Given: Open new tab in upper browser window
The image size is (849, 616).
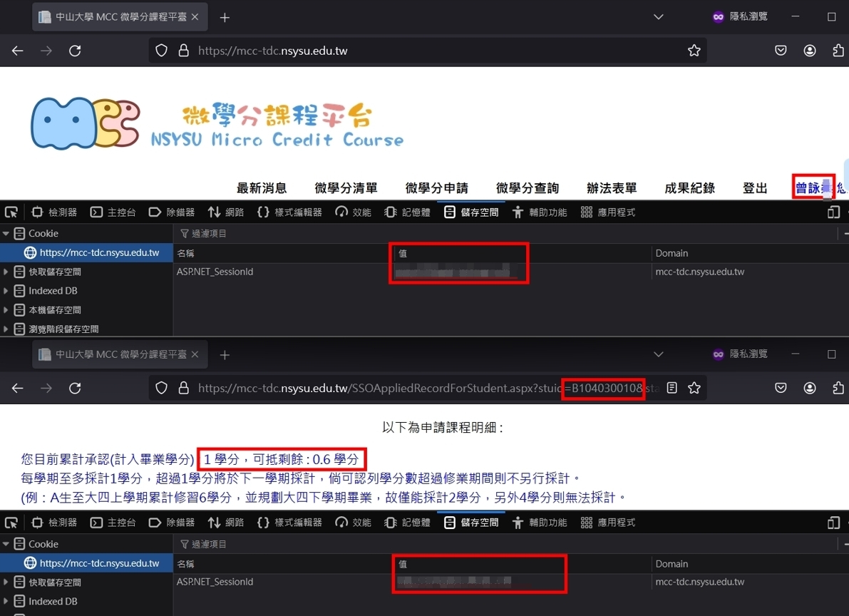Looking at the screenshot, I should (x=225, y=17).
